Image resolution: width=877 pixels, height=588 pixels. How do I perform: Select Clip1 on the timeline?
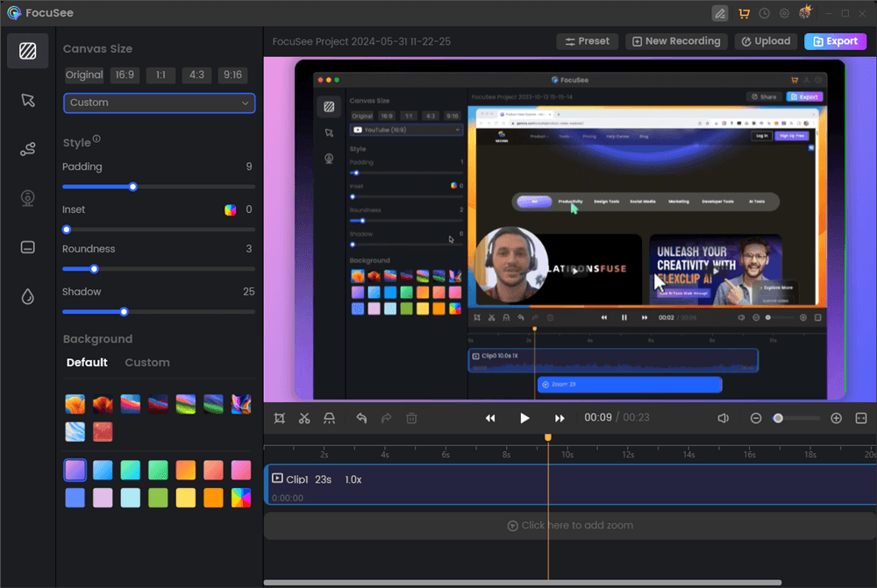[571, 485]
